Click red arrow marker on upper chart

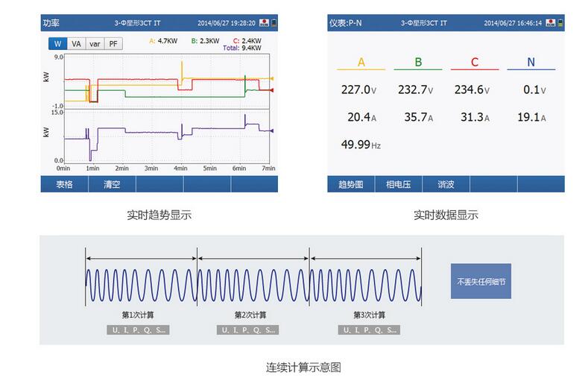pos(272,90)
